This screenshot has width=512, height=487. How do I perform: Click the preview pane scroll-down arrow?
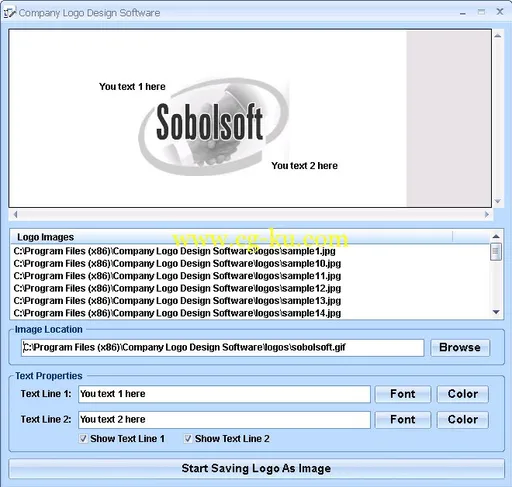click(498, 201)
